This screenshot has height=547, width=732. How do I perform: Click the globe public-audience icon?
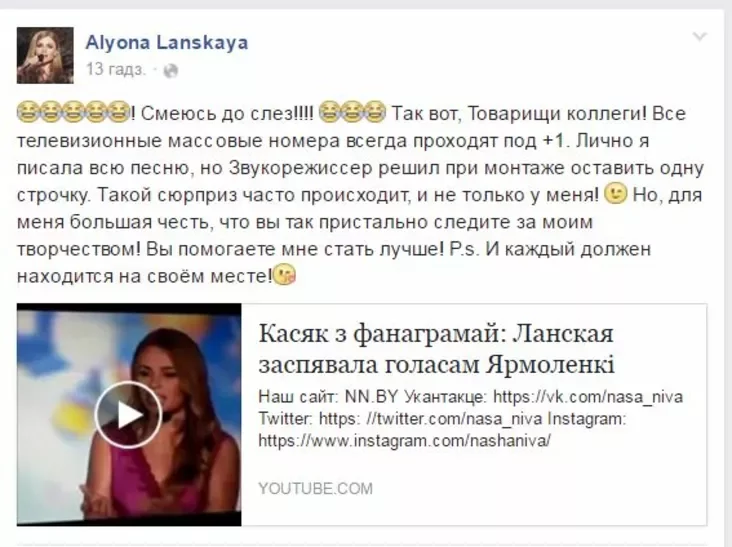point(171,70)
